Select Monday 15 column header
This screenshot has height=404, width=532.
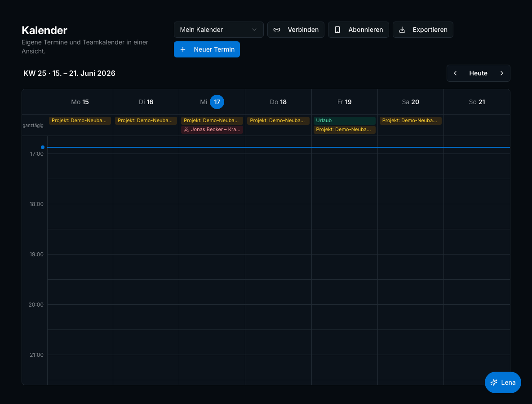(80, 102)
